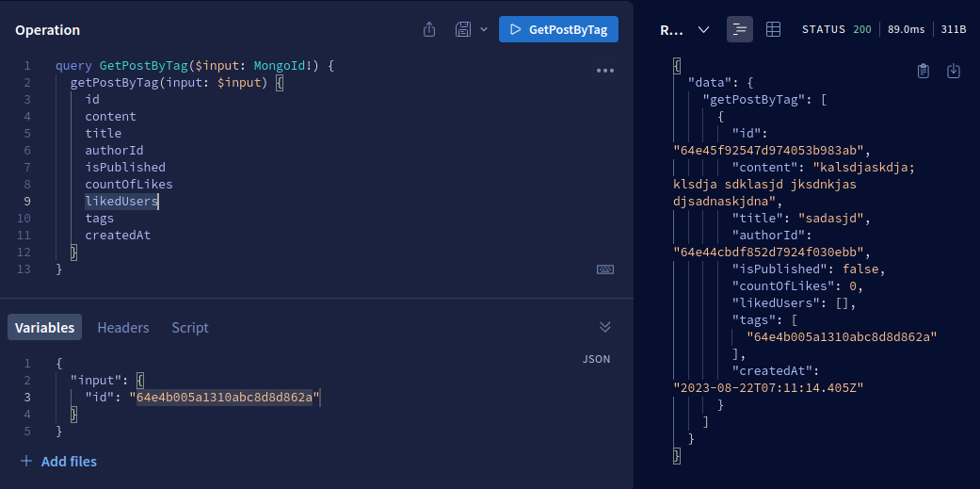
Task: Click the createdAt field in the query
Action: 118,236
